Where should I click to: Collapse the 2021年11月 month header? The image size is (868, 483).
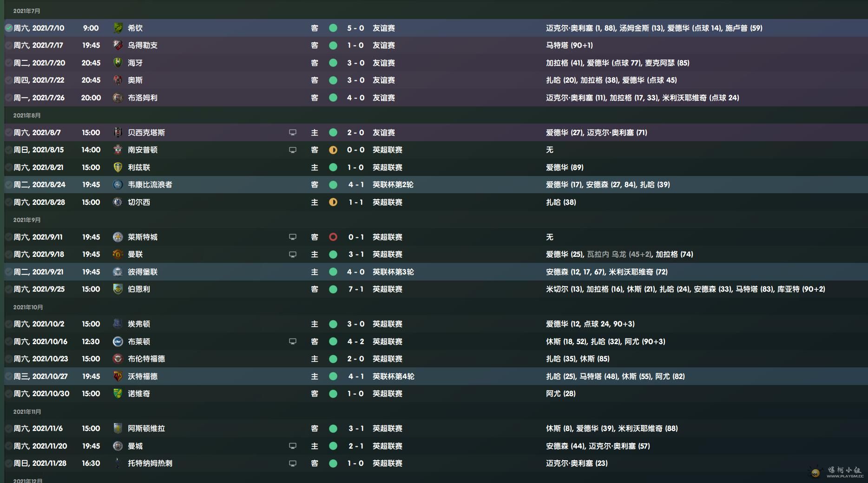(x=27, y=411)
